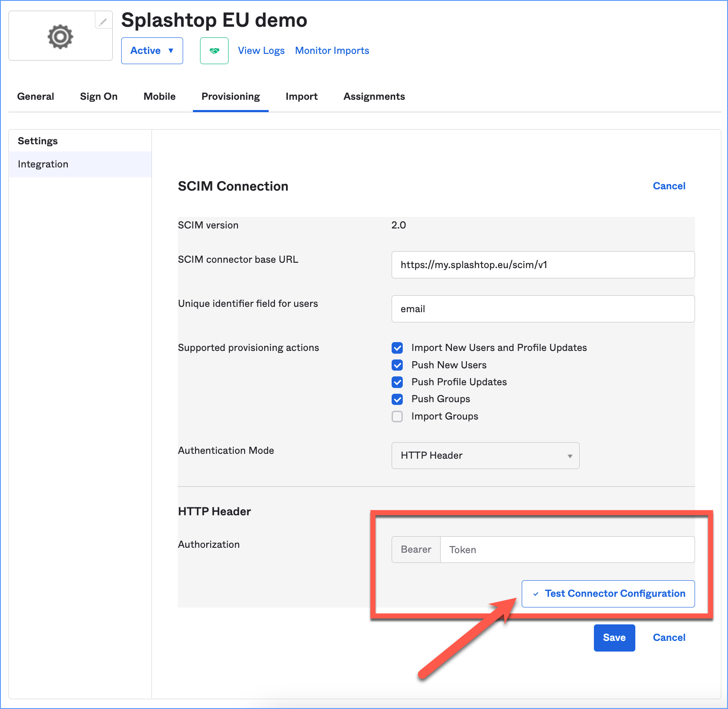Viewport: 728px width, 709px height.
Task: Enable the Import Groups checkbox
Action: [397, 416]
